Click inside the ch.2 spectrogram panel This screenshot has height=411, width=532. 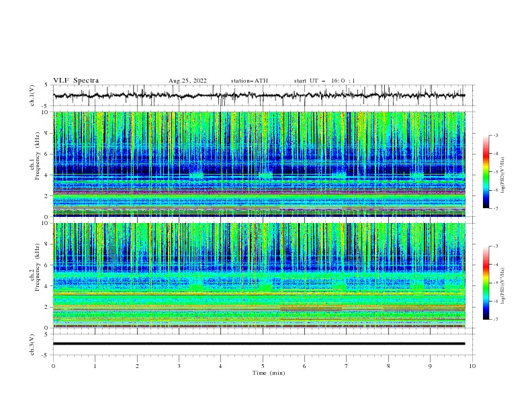259,275
